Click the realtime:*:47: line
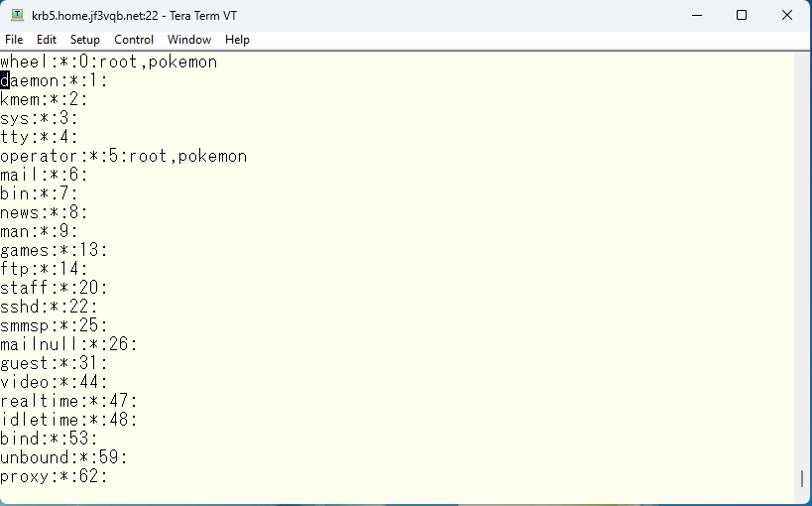812x506 pixels. pos(68,401)
